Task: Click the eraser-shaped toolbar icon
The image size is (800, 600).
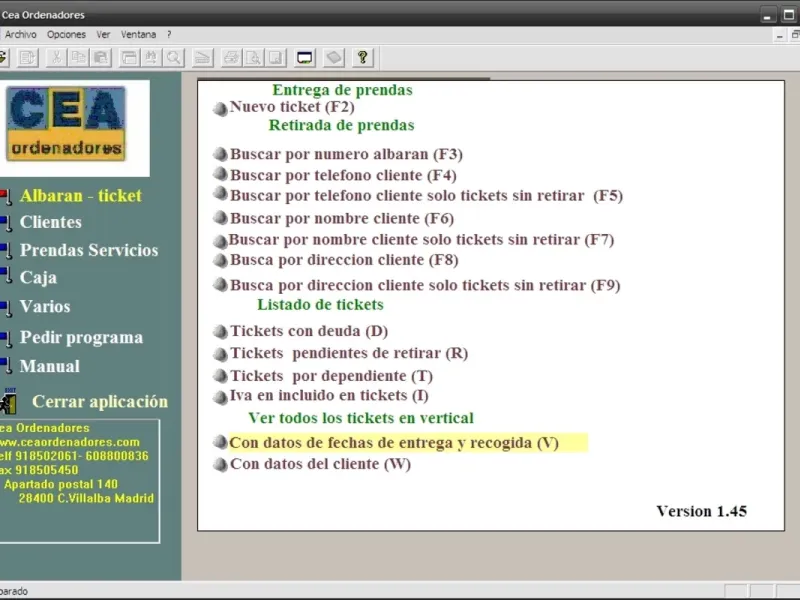Action: (334, 58)
